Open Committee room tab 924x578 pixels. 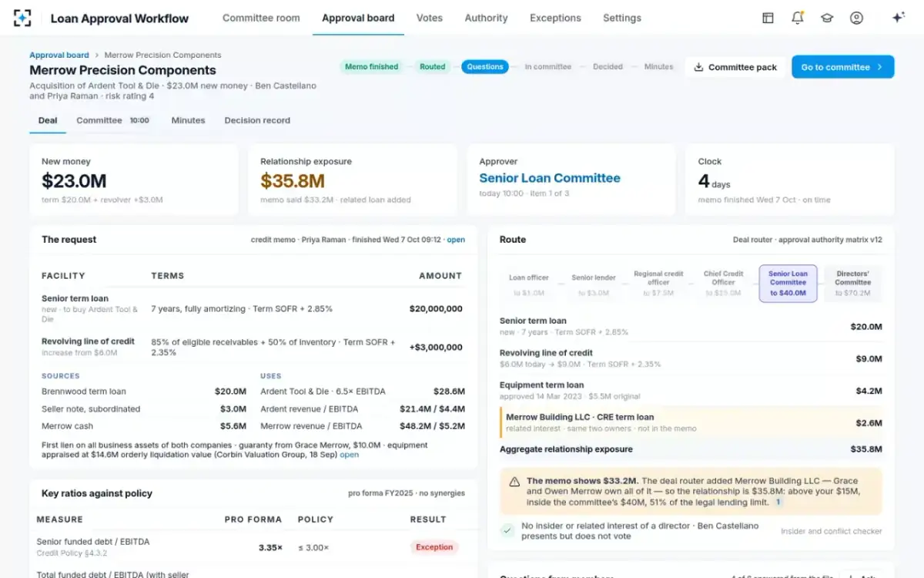click(x=261, y=18)
